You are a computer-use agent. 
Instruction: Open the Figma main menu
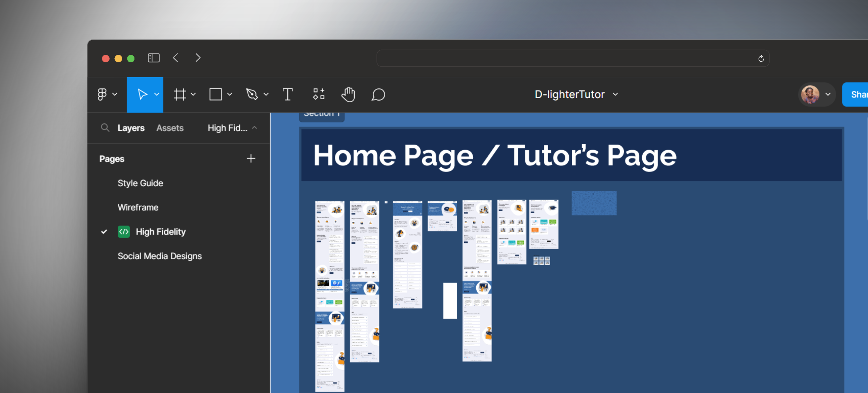[102, 95]
